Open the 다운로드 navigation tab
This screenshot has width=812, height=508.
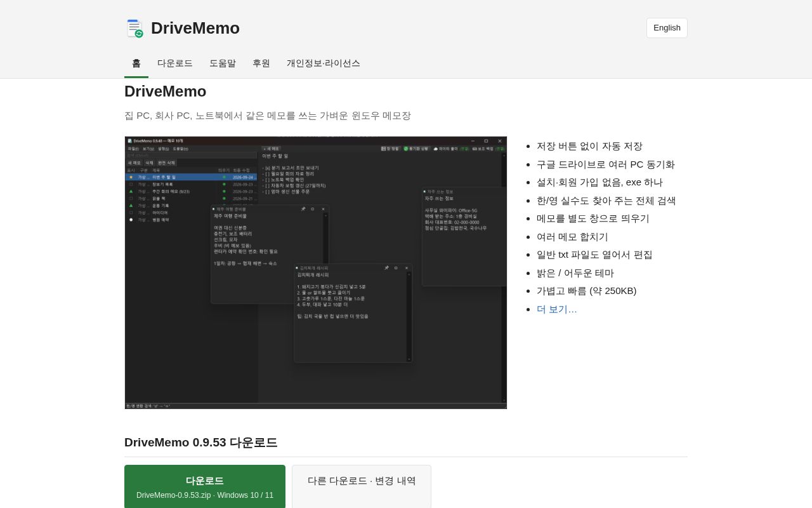(x=175, y=63)
